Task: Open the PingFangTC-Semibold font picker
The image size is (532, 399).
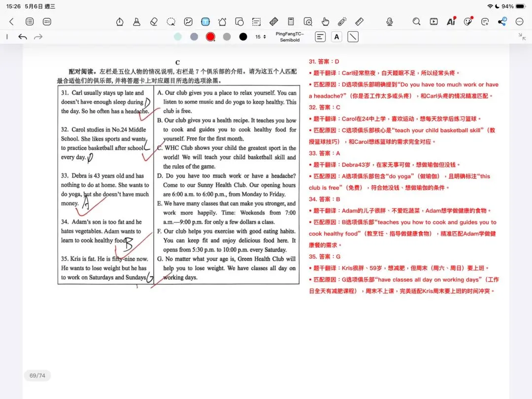Action: [290, 36]
